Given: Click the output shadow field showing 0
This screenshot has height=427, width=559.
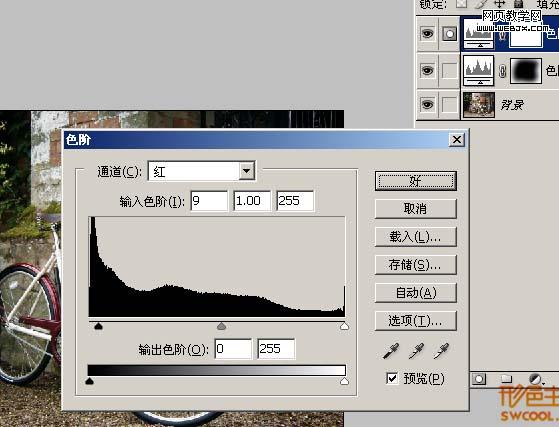Looking at the screenshot, I should tap(233, 349).
